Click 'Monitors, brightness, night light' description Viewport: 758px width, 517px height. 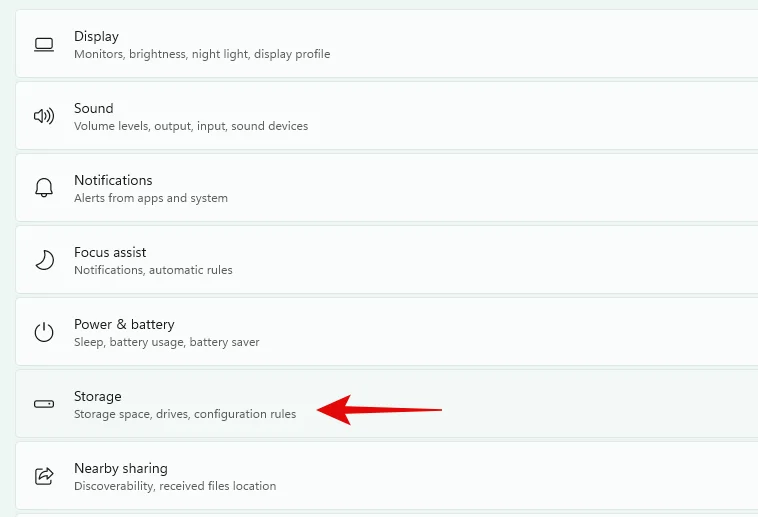click(162, 54)
